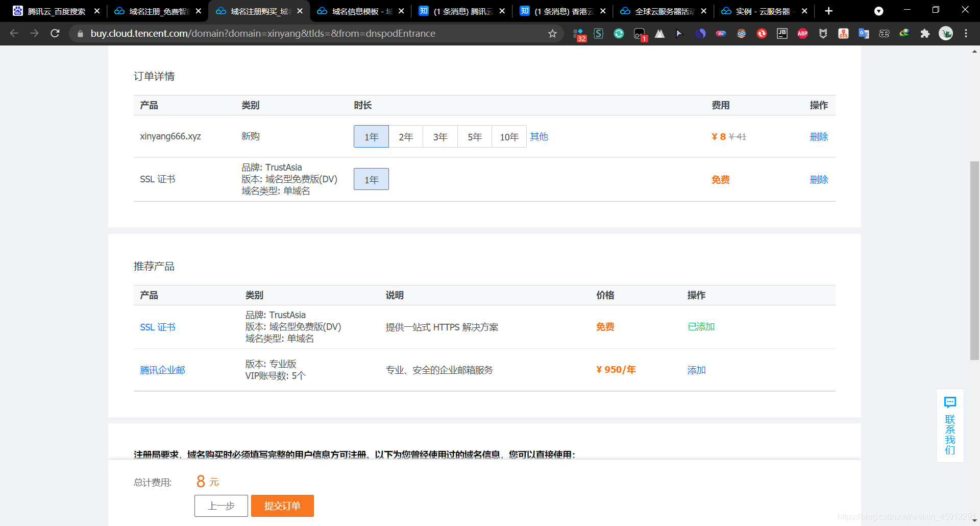Go back to the previous page
980x526 pixels.
click(14, 34)
